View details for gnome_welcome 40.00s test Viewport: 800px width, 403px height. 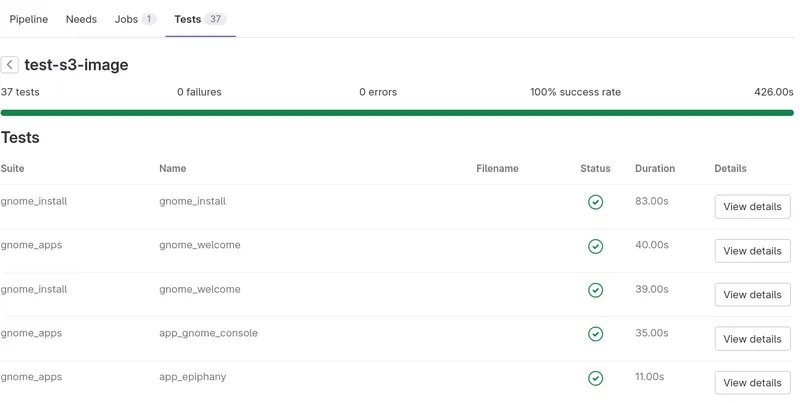(752, 251)
